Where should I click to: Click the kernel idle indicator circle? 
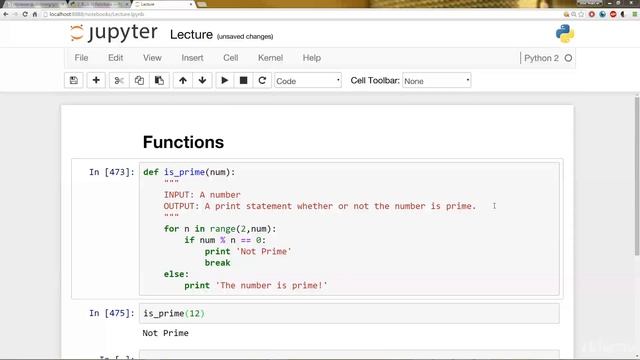[568, 58]
